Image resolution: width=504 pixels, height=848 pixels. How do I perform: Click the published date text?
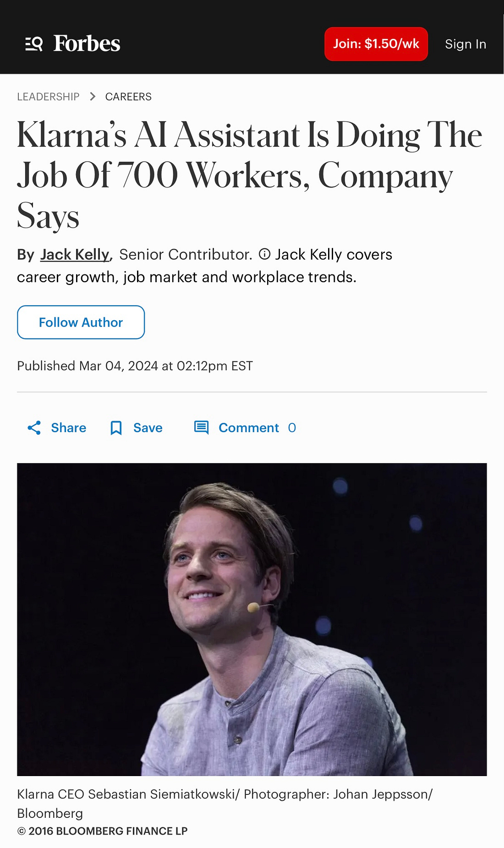click(x=135, y=366)
